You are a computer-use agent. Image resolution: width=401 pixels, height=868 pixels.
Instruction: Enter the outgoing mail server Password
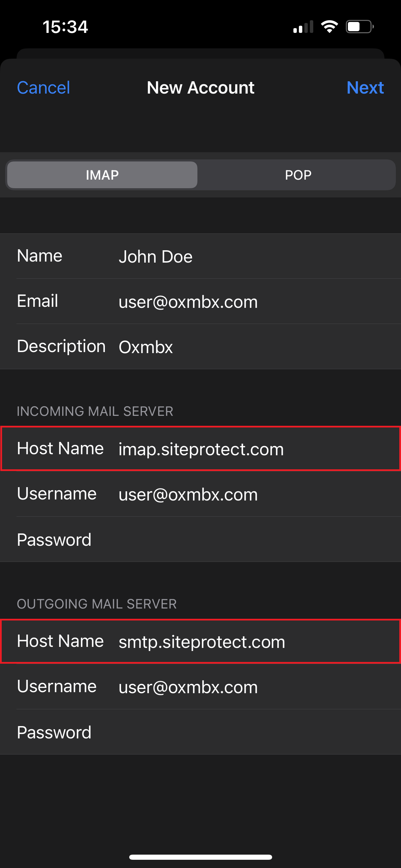click(240, 732)
